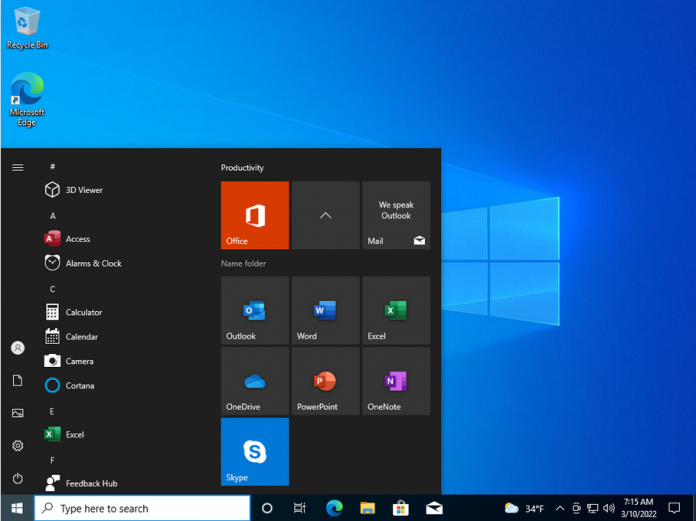Open the Outlook tile
The image size is (696, 521).
tap(255, 310)
